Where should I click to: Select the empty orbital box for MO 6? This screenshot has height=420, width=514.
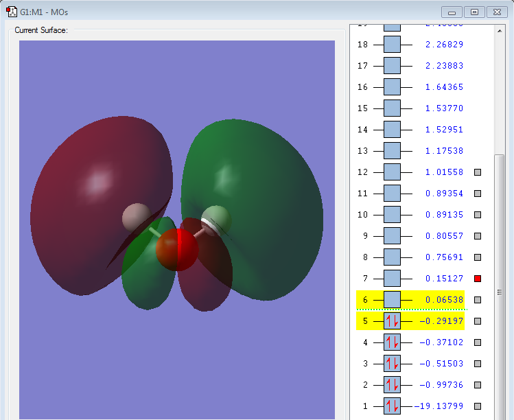pos(392,300)
